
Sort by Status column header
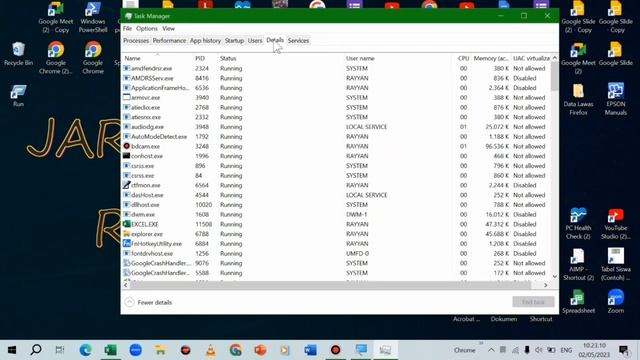[x=228, y=58]
